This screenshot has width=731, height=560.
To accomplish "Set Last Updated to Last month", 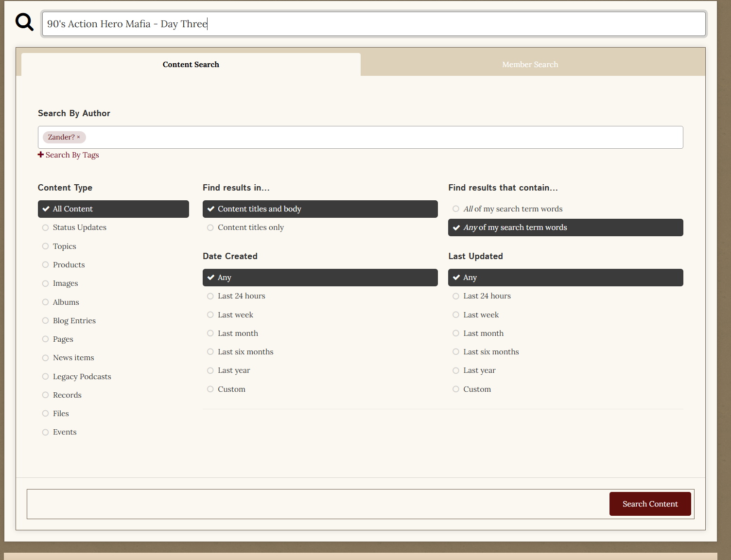I will [x=483, y=333].
